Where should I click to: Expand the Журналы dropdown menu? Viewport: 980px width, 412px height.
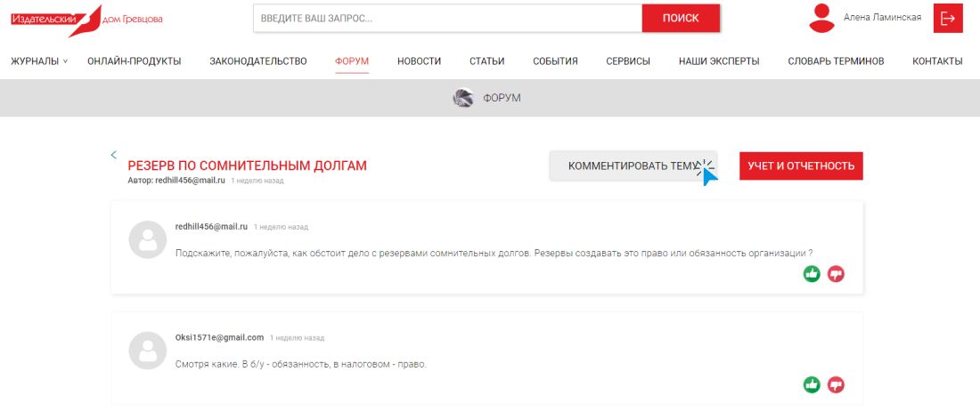pyautogui.click(x=39, y=61)
